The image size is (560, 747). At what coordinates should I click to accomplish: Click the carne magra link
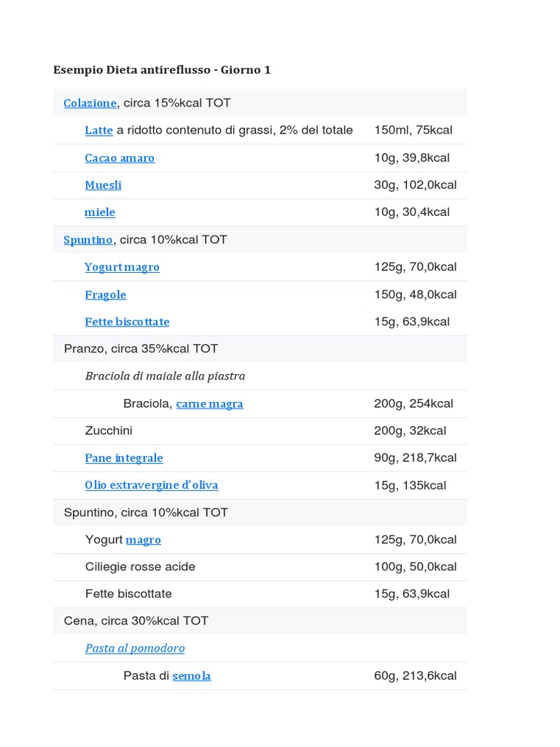pyautogui.click(x=209, y=403)
